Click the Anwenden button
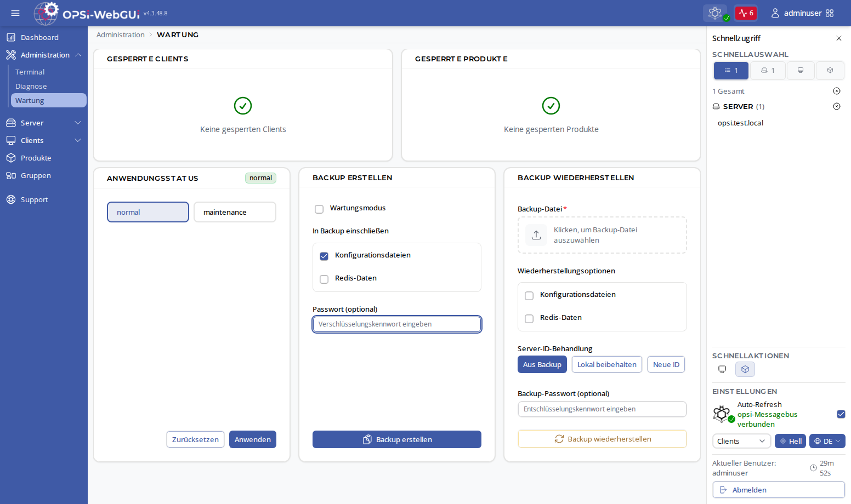This screenshot has width=851, height=504. pyautogui.click(x=253, y=439)
